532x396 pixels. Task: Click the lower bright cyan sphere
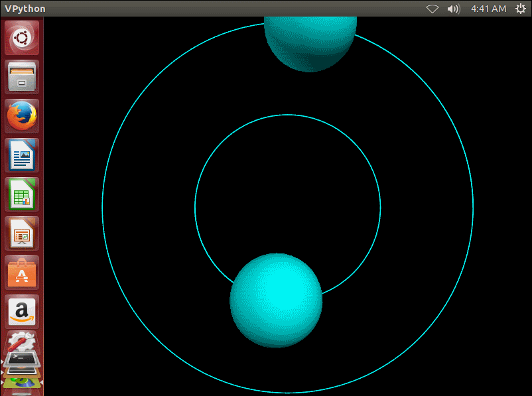(x=276, y=300)
